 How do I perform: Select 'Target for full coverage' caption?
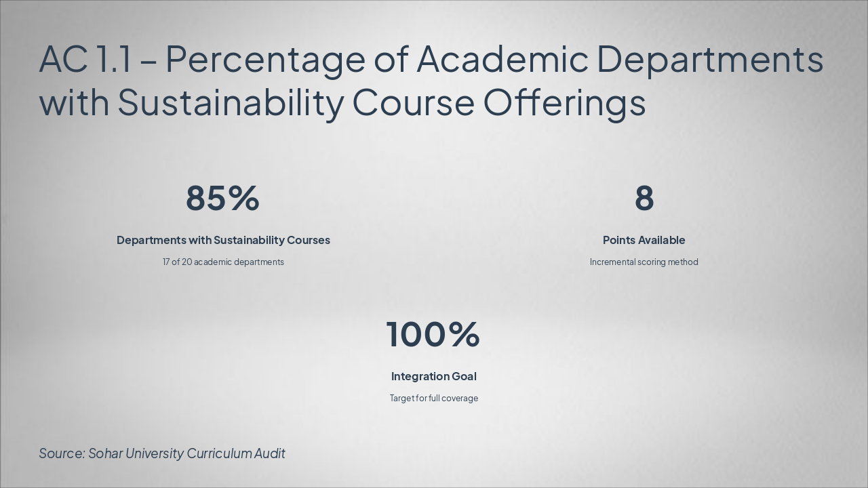[433, 398]
